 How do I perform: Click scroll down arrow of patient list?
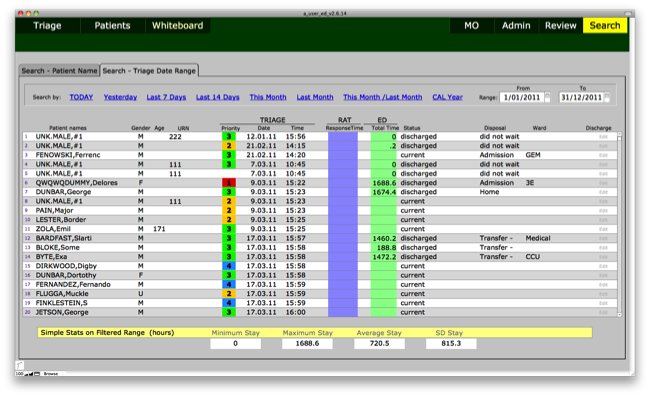pyautogui.click(x=619, y=315)
